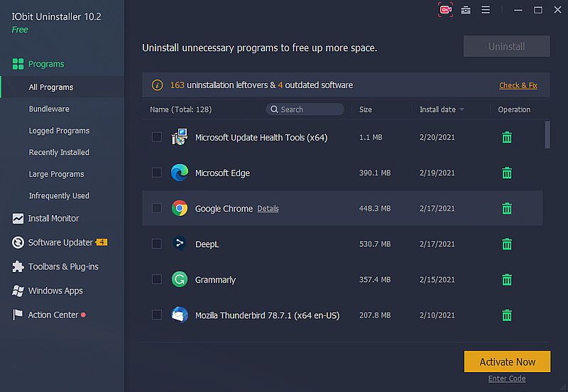Open the Programs section
The height and width of the screenshot is (392, 568).
tap(46, 64)
